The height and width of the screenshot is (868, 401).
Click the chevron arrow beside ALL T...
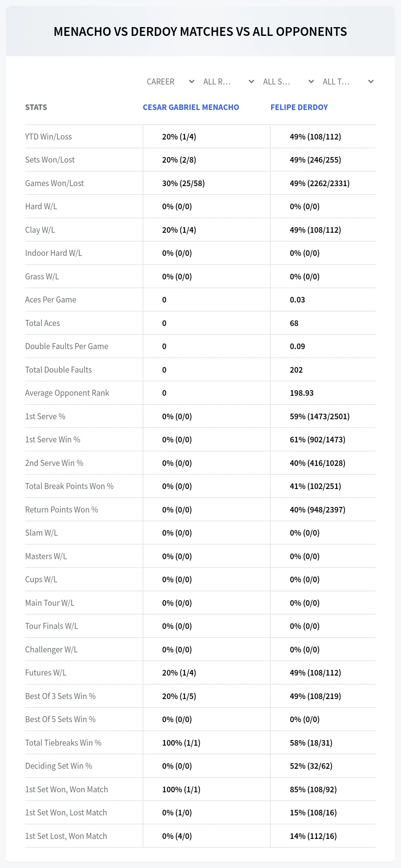pyautogui.click(x=371, y=82)
